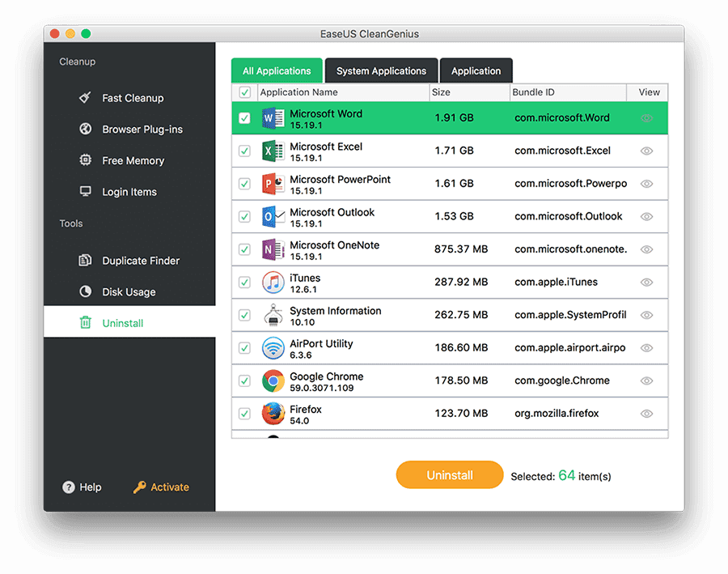
Task: Uncheck the Google Chrome checkbox
Action: 244,381
